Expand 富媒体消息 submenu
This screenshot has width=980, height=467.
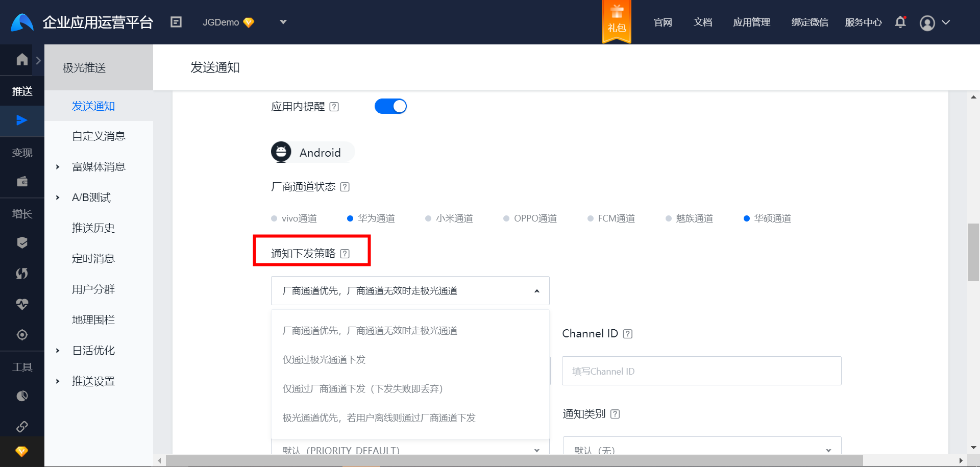99,167
